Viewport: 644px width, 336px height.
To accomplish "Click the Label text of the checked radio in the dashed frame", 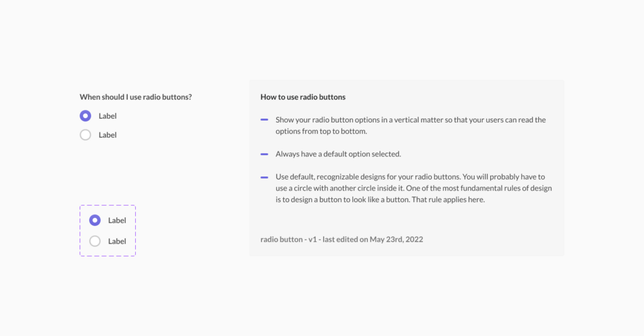I will (x=117, y=221).
